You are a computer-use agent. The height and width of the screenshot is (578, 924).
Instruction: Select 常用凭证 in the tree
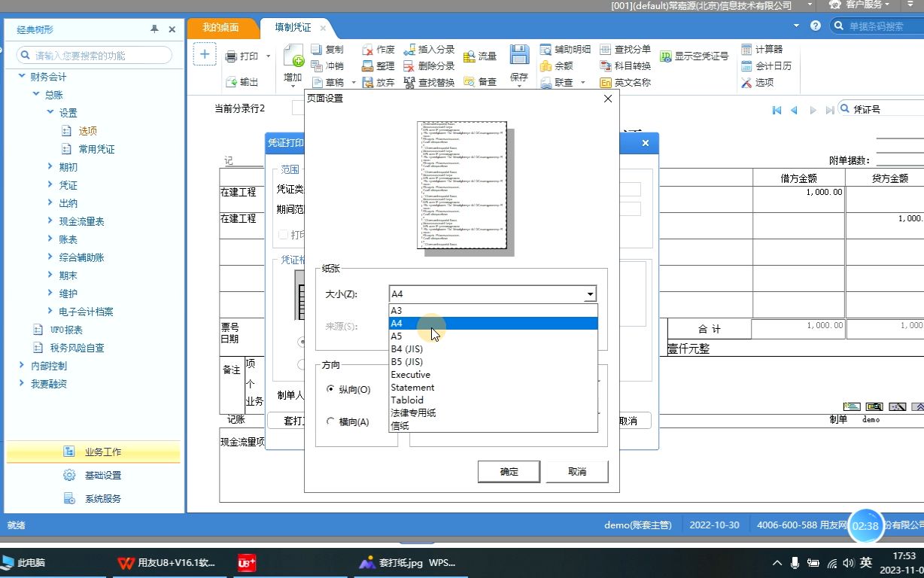coord(96,149)
